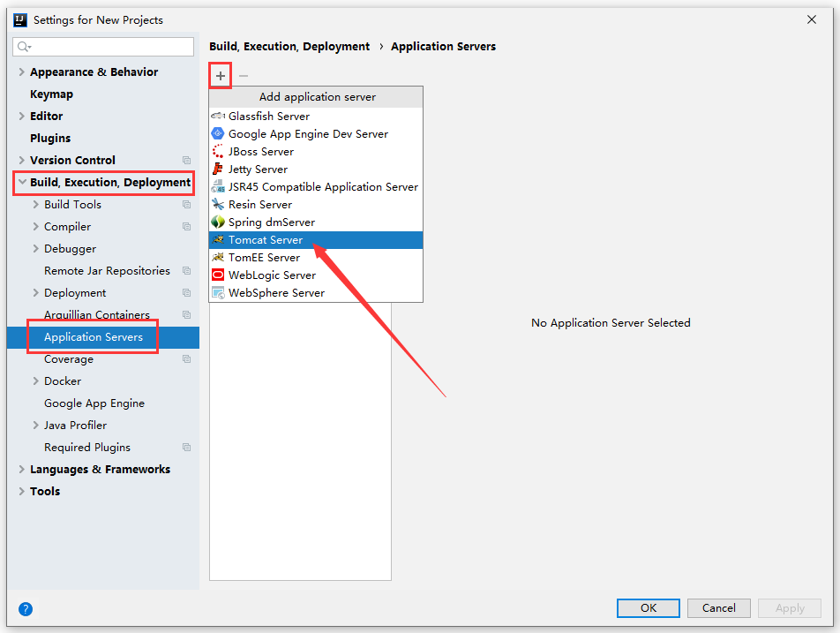
Task: Click the Google App Engine Dev Server icon
Action: click(x=218, y=134)
